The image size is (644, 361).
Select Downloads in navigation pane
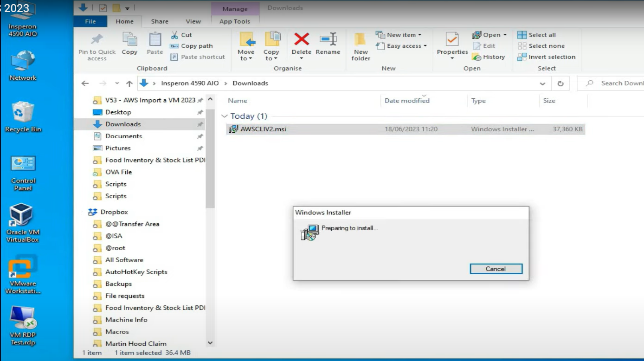pos(123,124)
